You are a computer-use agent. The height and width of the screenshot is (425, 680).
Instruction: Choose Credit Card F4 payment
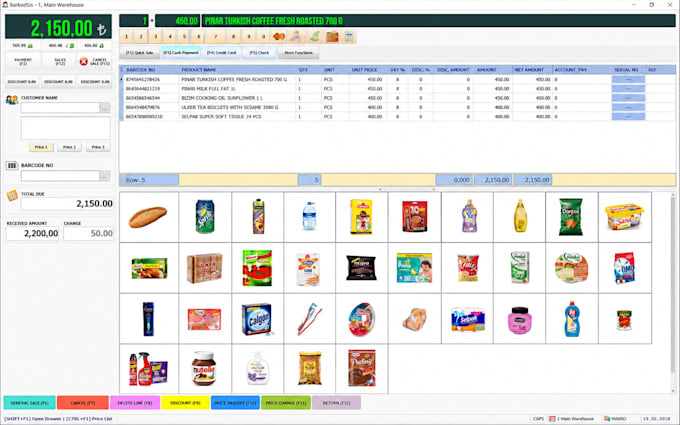221,53
